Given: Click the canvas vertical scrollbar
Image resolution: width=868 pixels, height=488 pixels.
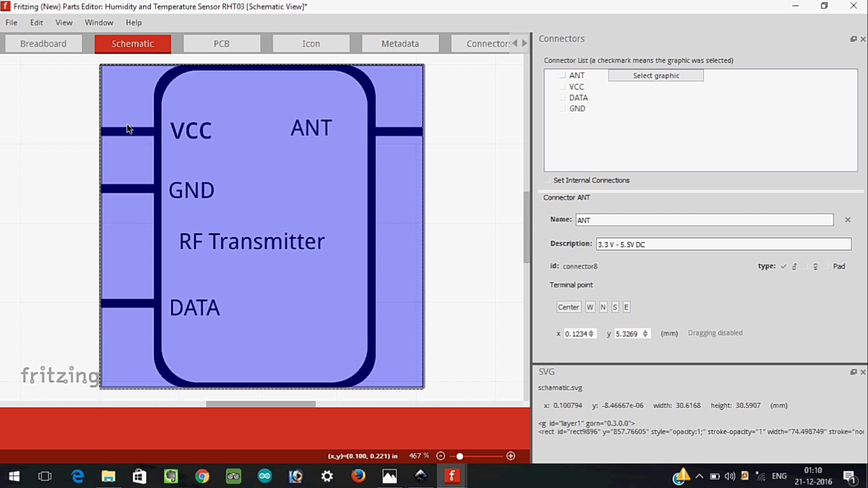Looking at the screenshot, I should point(526,227).
